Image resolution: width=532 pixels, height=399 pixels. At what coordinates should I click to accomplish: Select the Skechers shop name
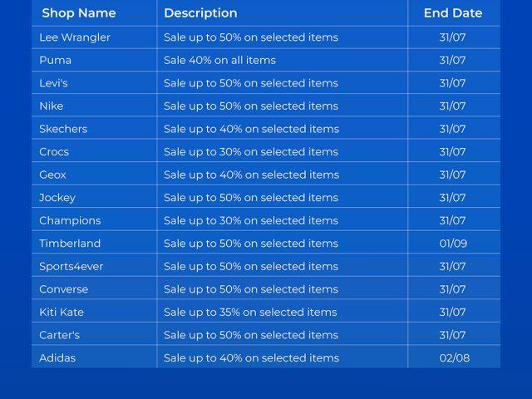tap(63, 129)
